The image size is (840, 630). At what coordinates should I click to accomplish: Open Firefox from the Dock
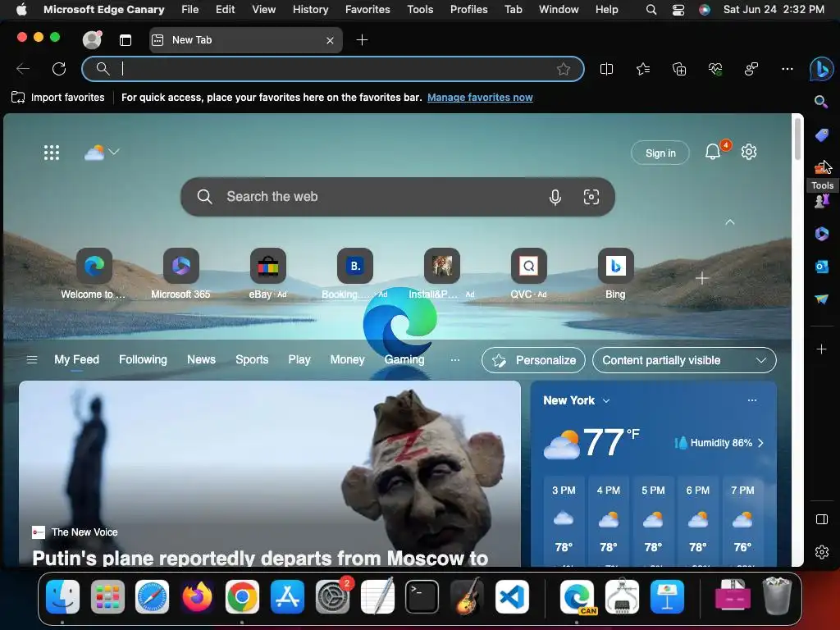tap(197, 597)
